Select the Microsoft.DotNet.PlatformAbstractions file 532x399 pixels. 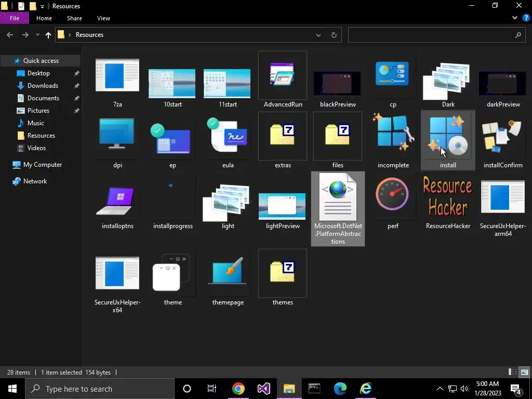[x=338, y=208]
